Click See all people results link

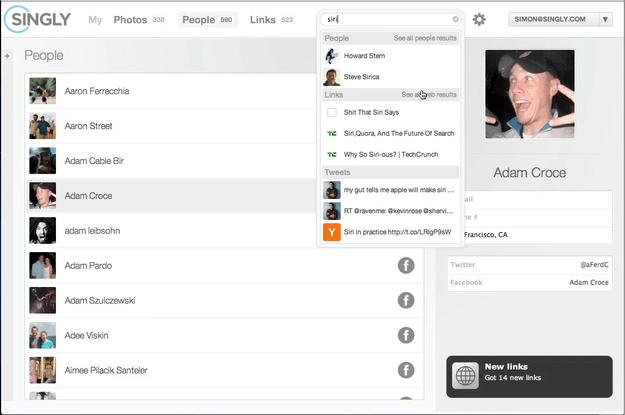[425, 38]
